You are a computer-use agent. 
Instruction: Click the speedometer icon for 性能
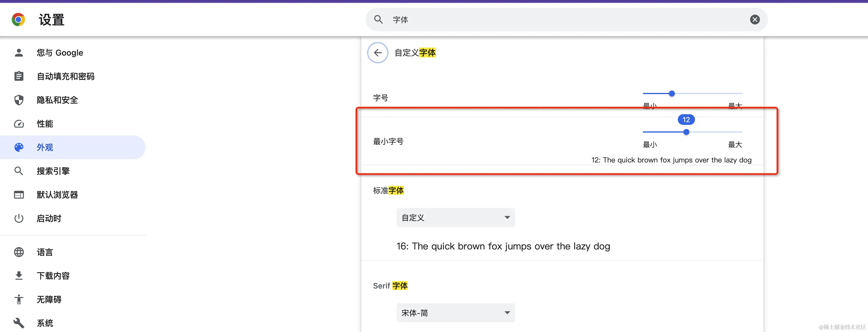coord(19,124)
